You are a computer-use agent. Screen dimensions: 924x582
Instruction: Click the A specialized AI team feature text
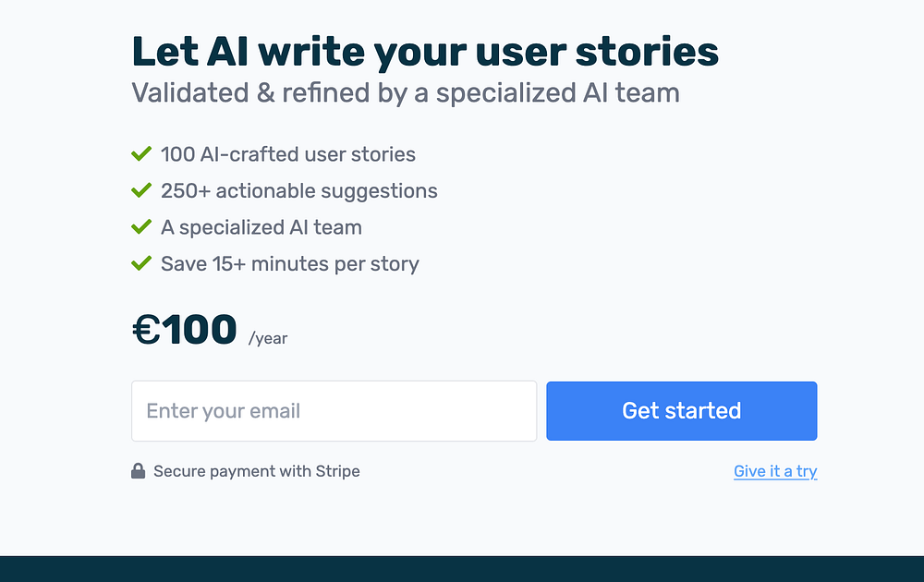click(261, 227)
